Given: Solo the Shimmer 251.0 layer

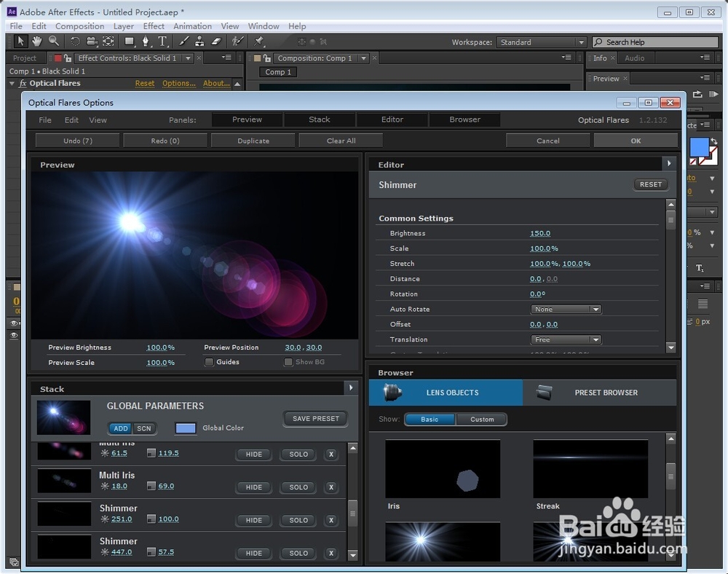Looking at the screenshot, I should tap(298, 520).
